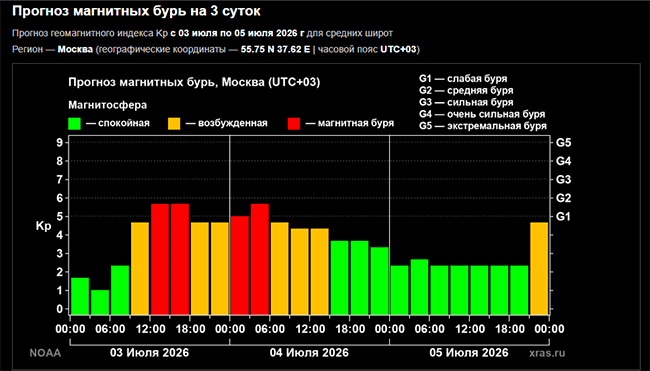The width and height of the screenshot is (650, 371).
Task: Click legend line 'G5 — экстремальная буря'
Action: pos(483,126)
